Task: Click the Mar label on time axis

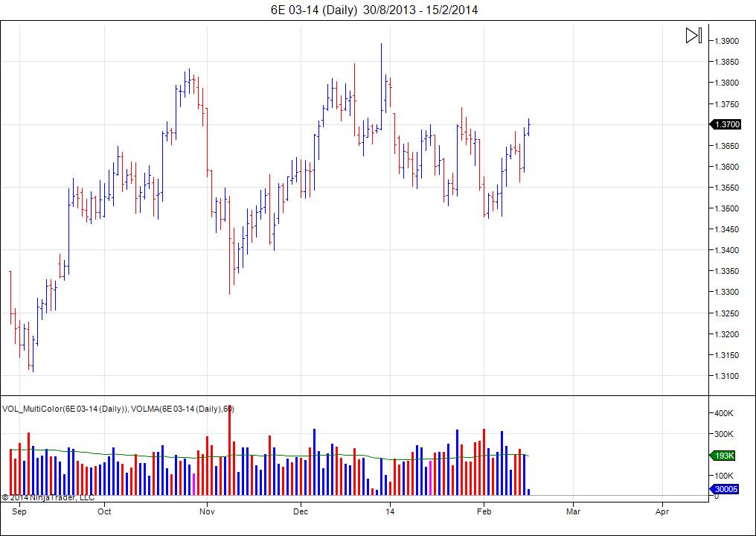Action: point(573,511)
